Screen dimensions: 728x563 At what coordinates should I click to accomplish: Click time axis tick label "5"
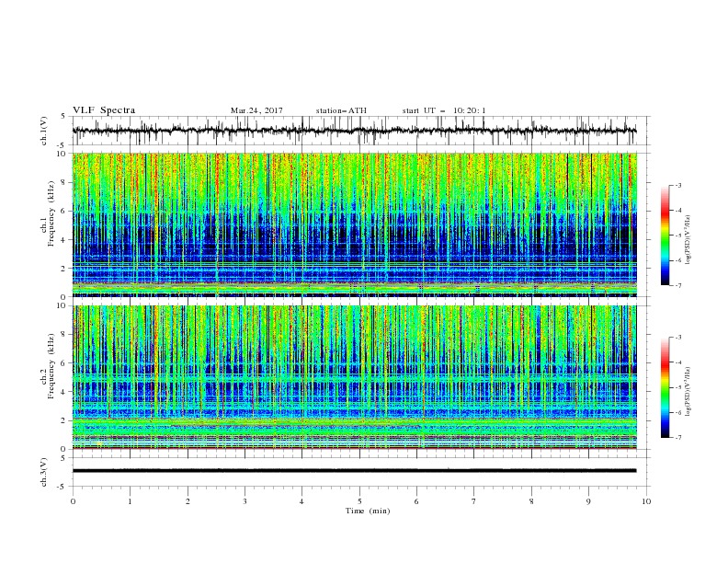359,501
